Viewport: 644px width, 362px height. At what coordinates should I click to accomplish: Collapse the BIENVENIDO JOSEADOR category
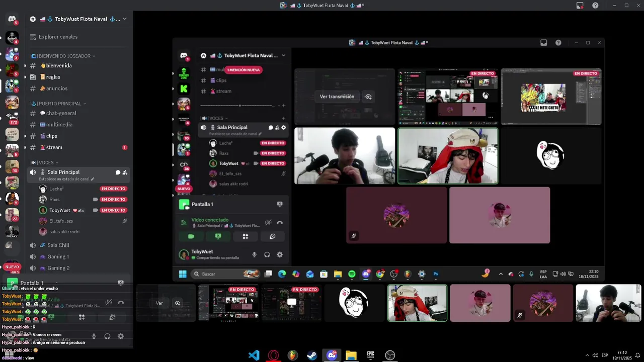62,56
